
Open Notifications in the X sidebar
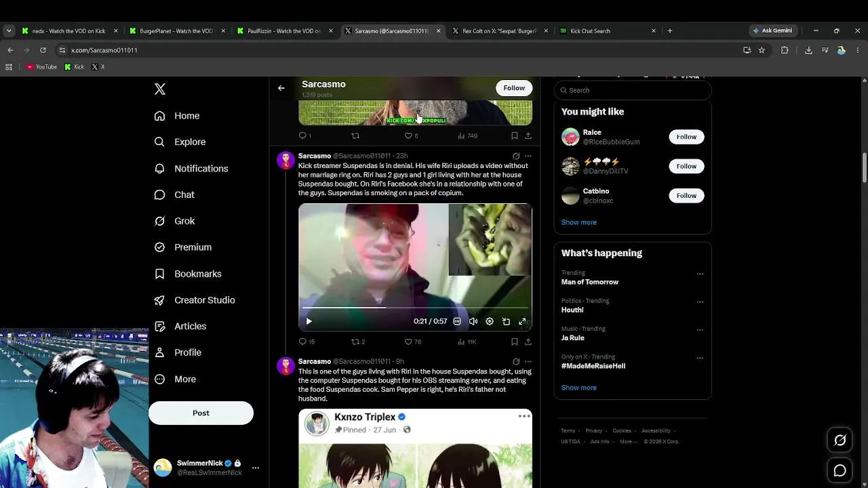tap(191, 168)
